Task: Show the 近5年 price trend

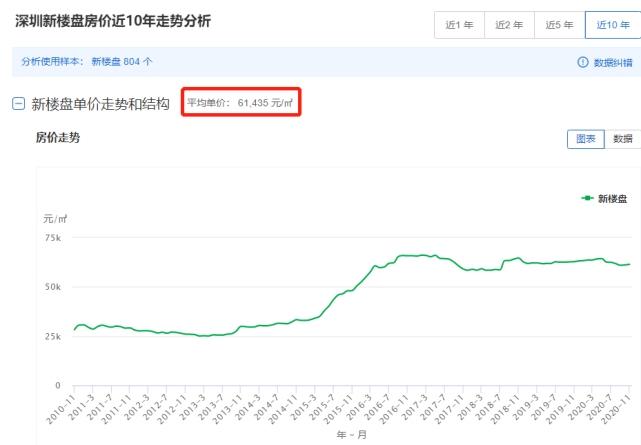Action: tap(560, 25)
